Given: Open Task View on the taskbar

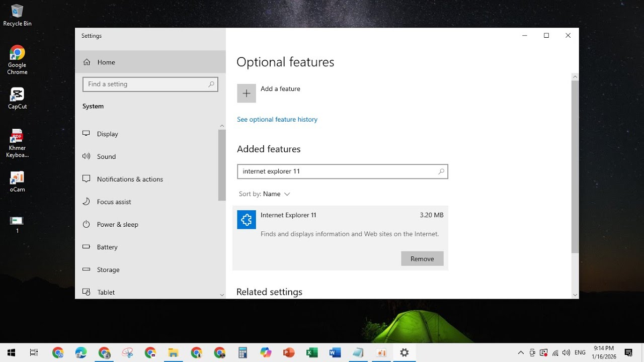Looking at the screenshot, I should (34, 352).
